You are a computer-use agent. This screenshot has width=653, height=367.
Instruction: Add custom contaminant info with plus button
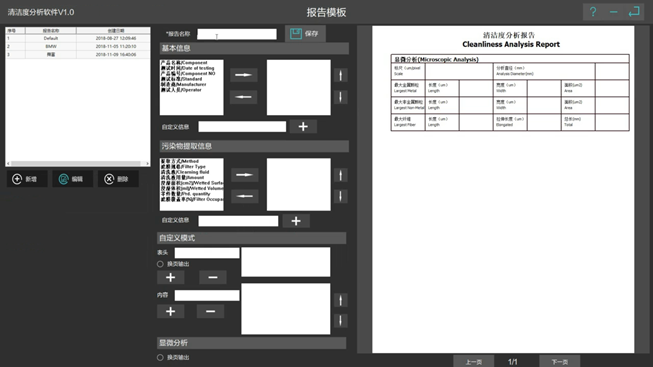click(x=296, y=221)
